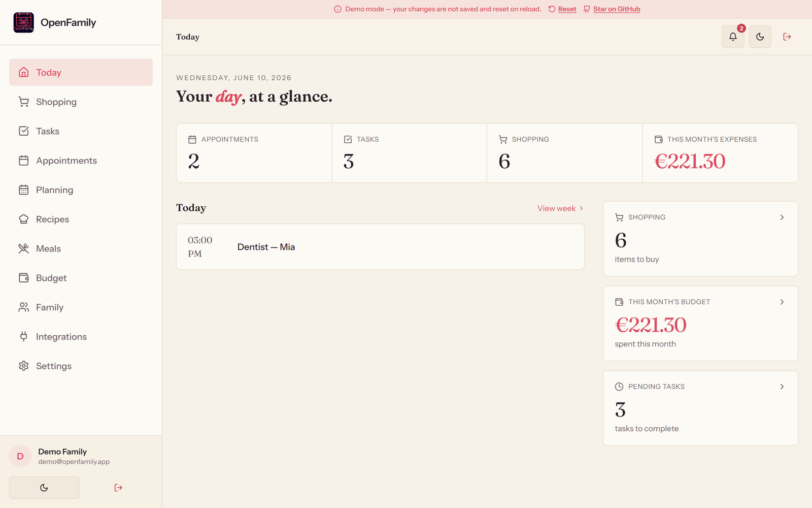
Task: Open Dentist — Mia appointment row
Action: tap(380, 247)
